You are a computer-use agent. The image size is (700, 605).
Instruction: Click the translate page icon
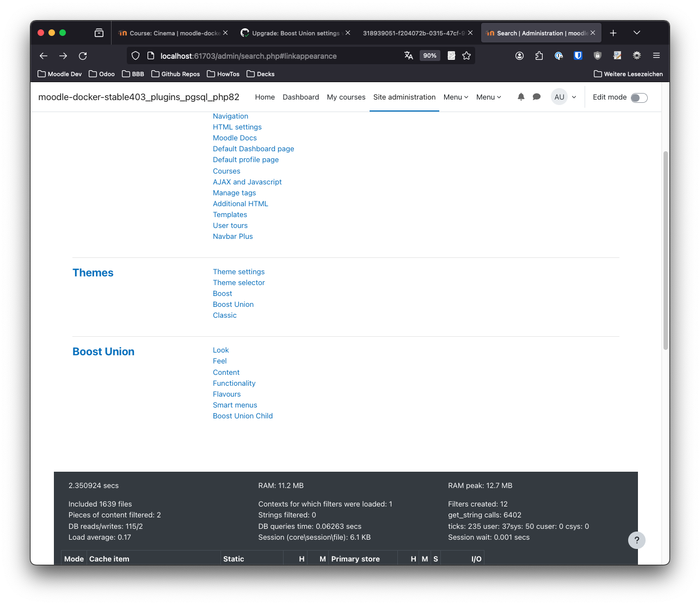click(x=409, y=55)
